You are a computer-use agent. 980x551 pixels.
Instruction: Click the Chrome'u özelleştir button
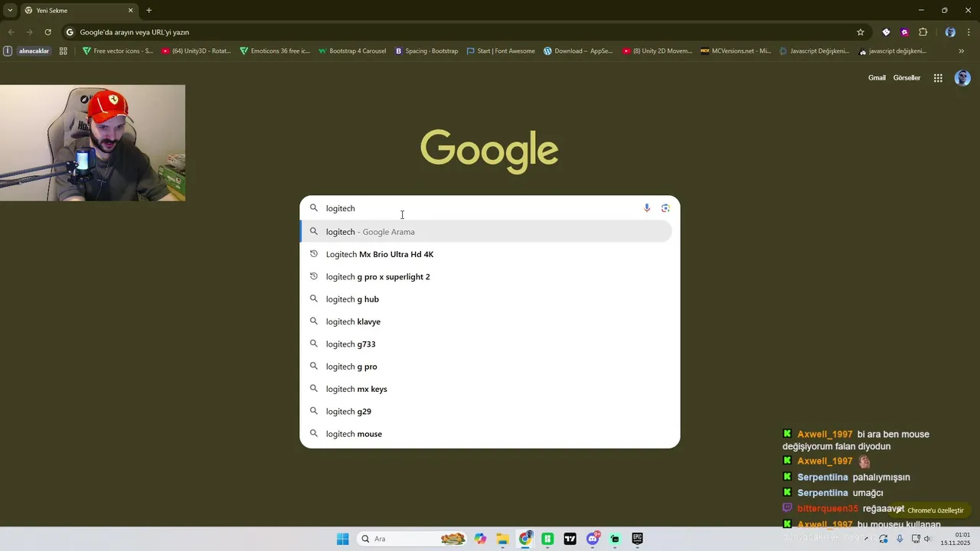[929, 510]
